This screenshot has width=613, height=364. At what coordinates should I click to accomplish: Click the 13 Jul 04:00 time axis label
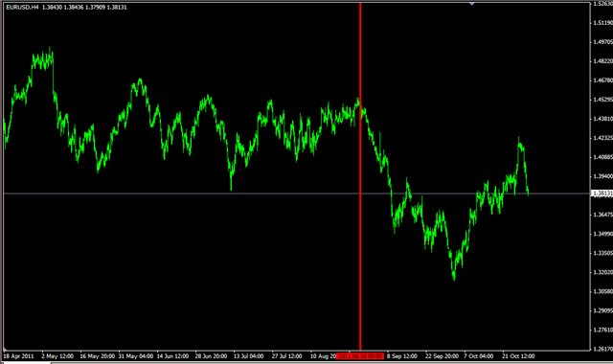coord(248,356)
